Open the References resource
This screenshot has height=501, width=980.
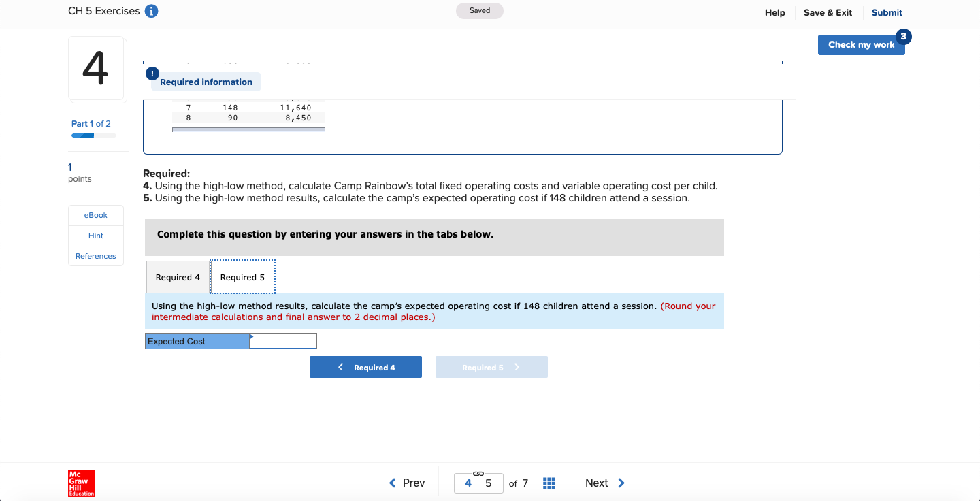point(95,256)
